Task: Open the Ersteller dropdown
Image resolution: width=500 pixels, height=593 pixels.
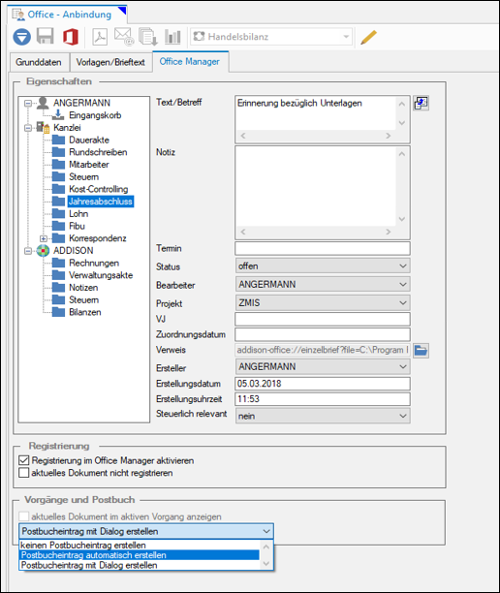Action: pos(322,366)
